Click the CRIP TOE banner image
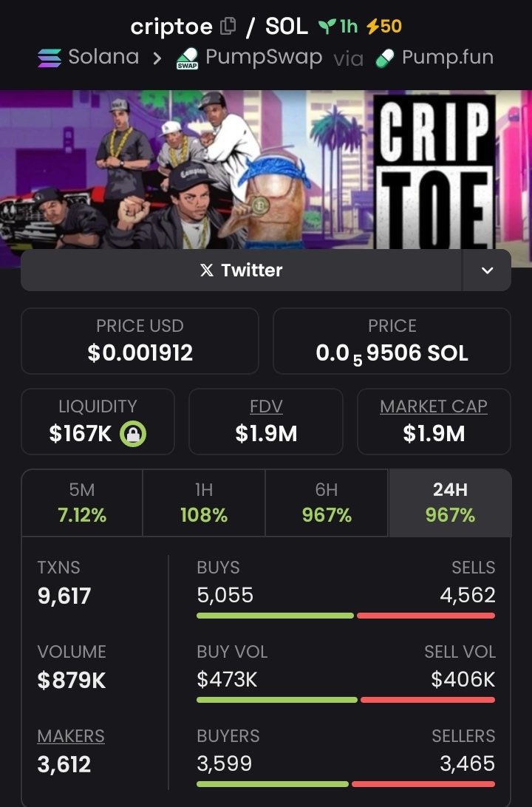Screen dimensions: 532x807 click(x=266, y=176)
